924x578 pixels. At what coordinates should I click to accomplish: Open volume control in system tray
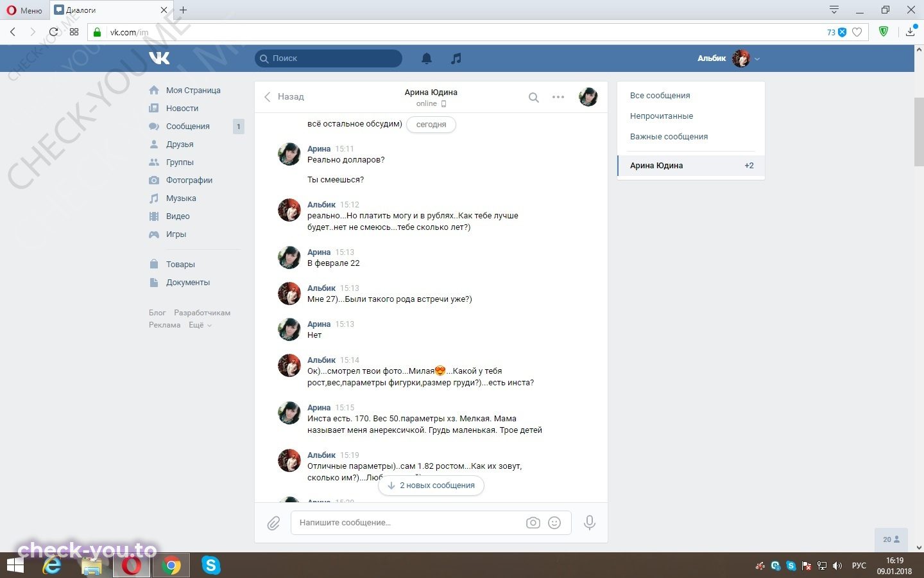tap(837, 566)
